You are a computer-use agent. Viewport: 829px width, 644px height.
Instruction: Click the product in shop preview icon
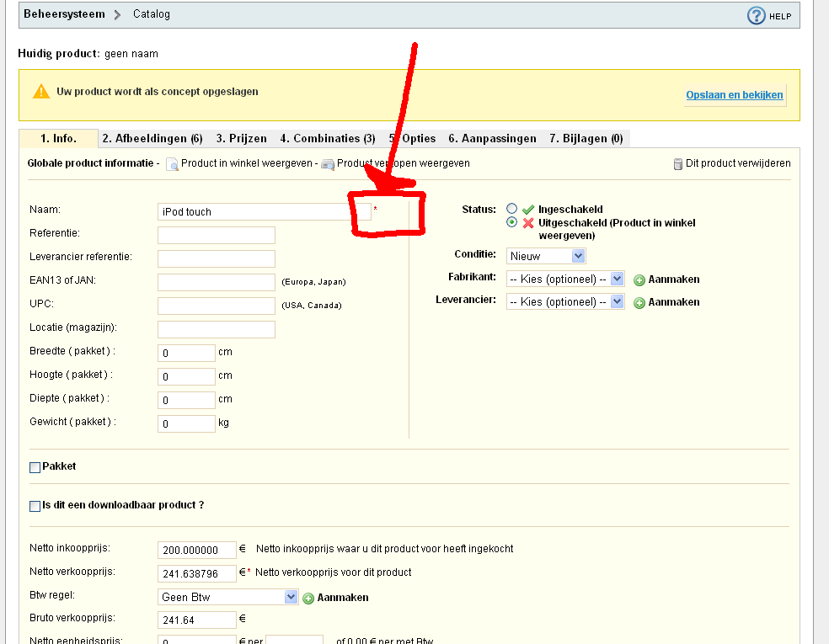172,164
